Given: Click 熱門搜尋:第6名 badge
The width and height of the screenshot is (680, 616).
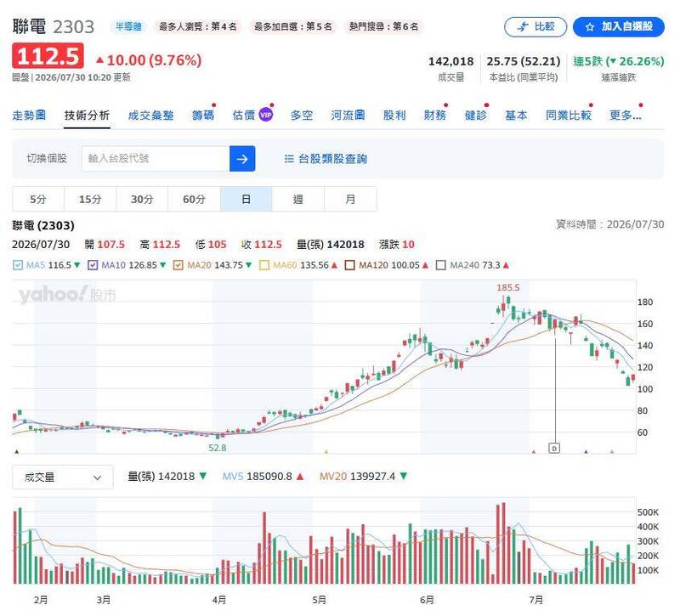Looking at the screenshot, I should coord(383,27).
